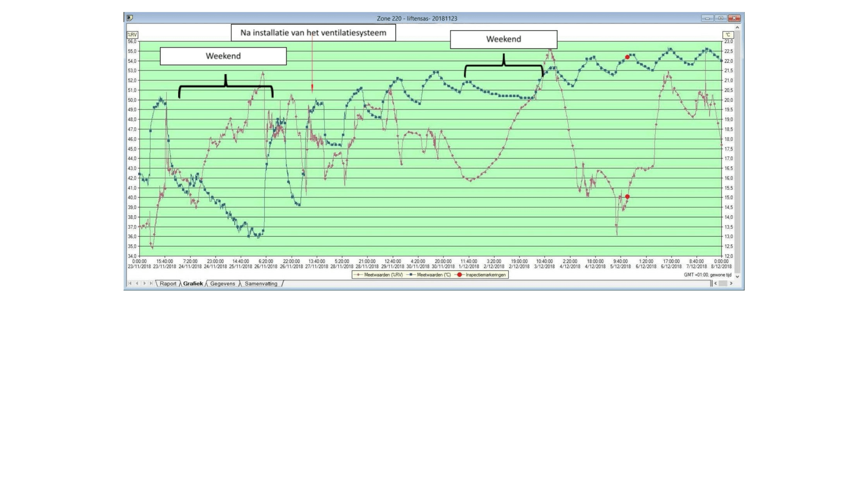The image size is (868, 488).
Task: Click the '13:40:00 27/11/2018' time axis label
Action: [x=317, y=264]
